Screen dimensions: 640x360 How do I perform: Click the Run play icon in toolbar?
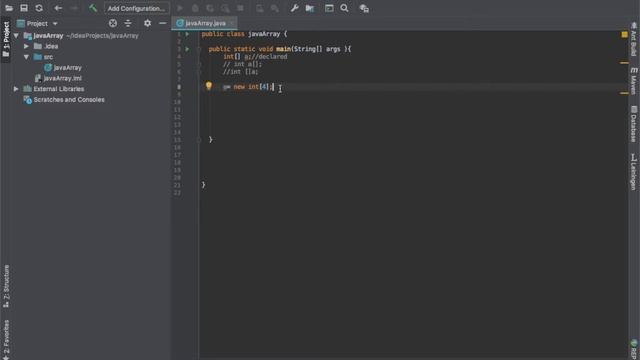click(x=180, y=8)
